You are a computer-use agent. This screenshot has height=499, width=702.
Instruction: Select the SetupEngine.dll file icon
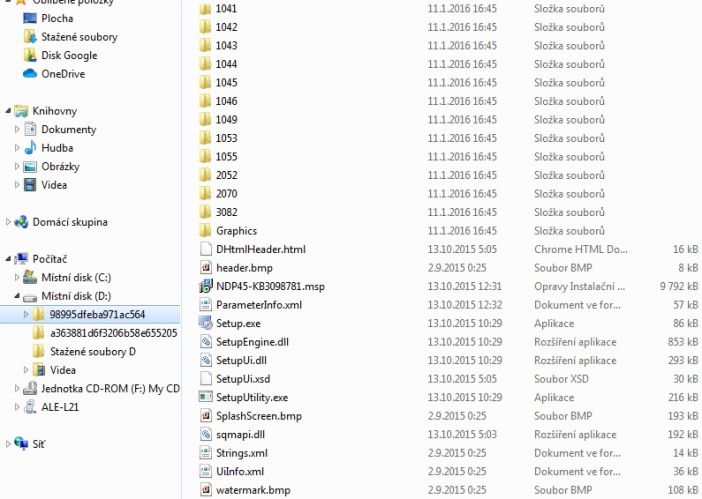tap(205, 342)
